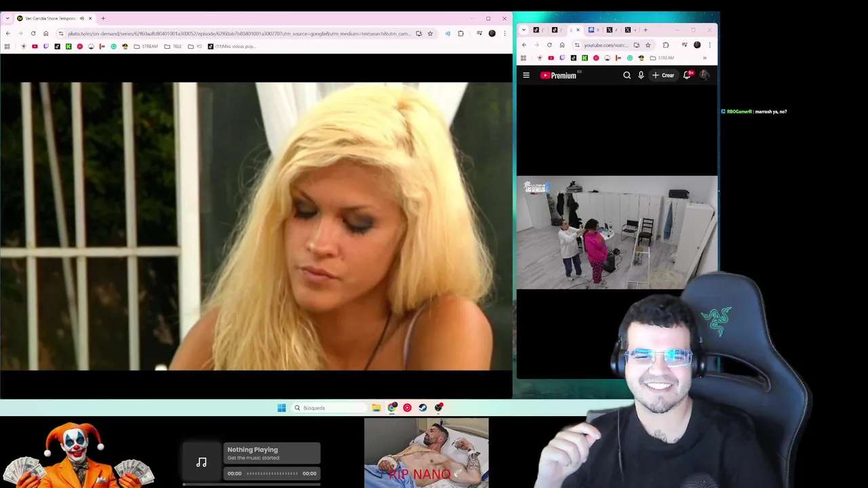Start YouTube voice search microphone

[x=641, y=75]
